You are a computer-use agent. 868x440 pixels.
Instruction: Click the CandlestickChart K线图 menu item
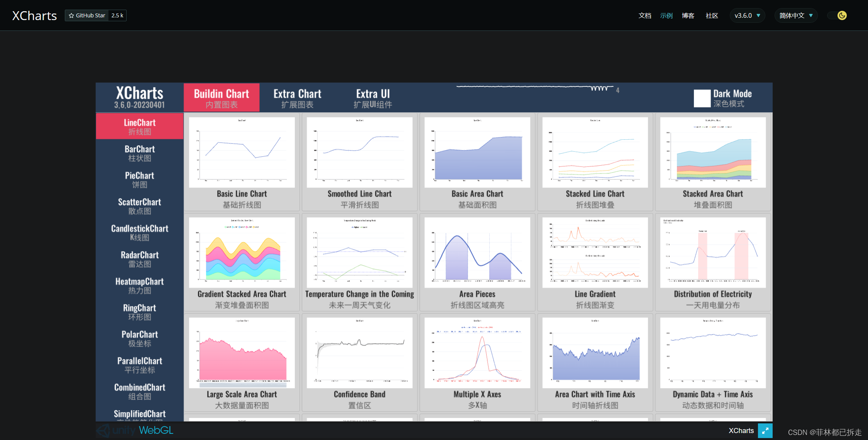(139, 232)
